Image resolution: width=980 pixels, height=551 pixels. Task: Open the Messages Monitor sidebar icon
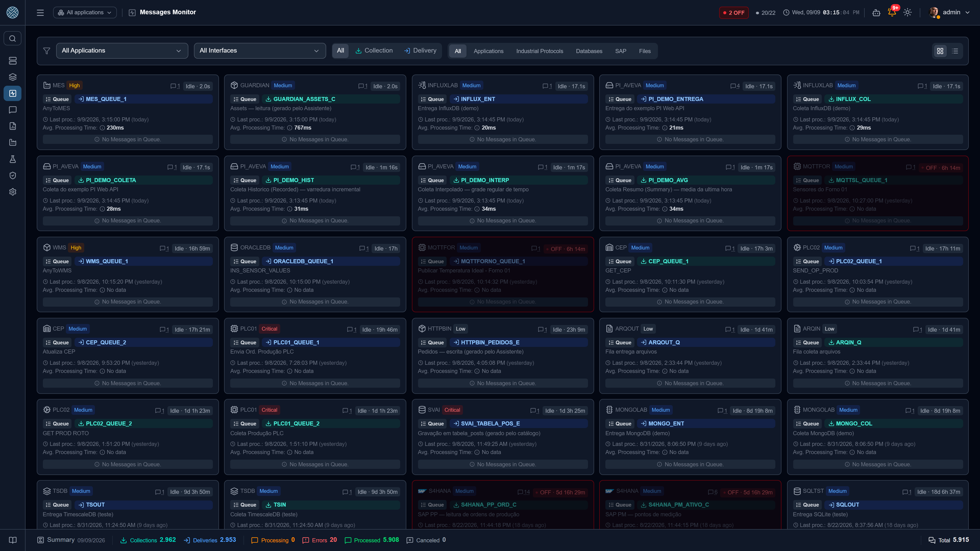pos(13,94)
